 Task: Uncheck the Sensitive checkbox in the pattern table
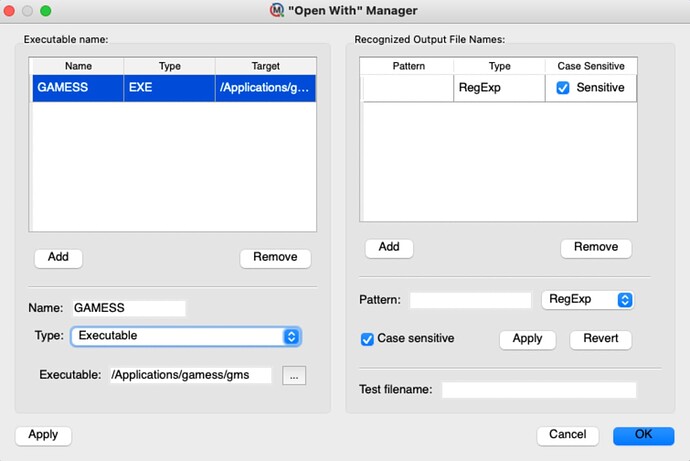[562, 88]
